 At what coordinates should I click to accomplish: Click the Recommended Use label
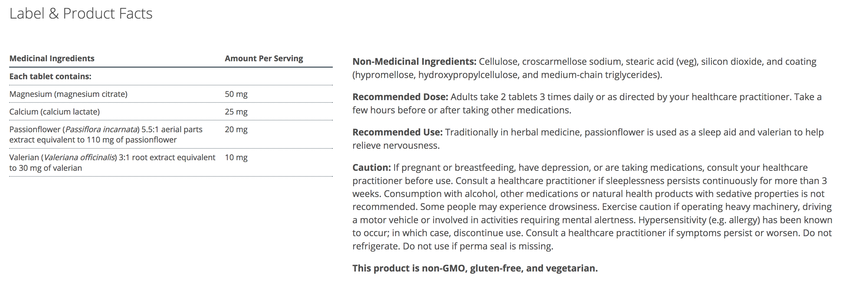[397, 132]
